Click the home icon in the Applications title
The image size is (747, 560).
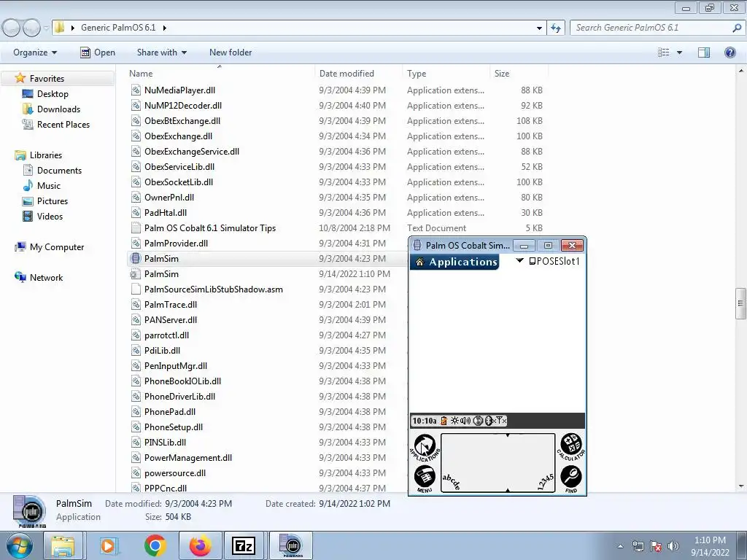[419, 262]
